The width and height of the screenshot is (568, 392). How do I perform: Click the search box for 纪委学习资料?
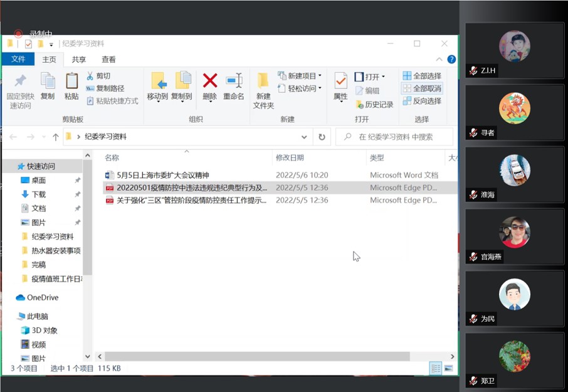click(394, 137)
